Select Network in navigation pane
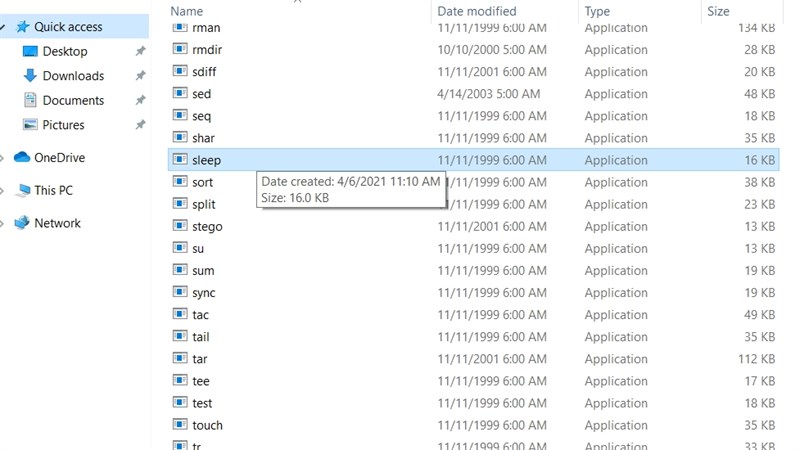The height and width of the screenshot is (450, 800). tap(57, 223)
